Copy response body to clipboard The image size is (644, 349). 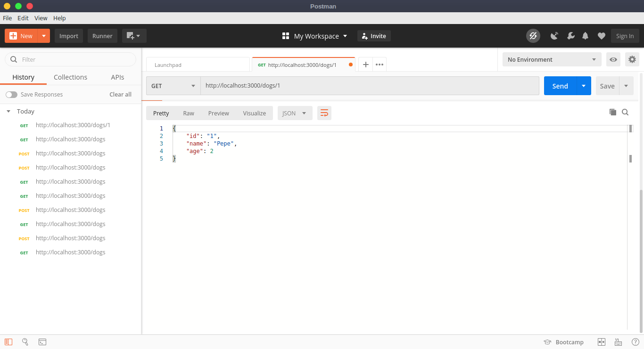613,112
